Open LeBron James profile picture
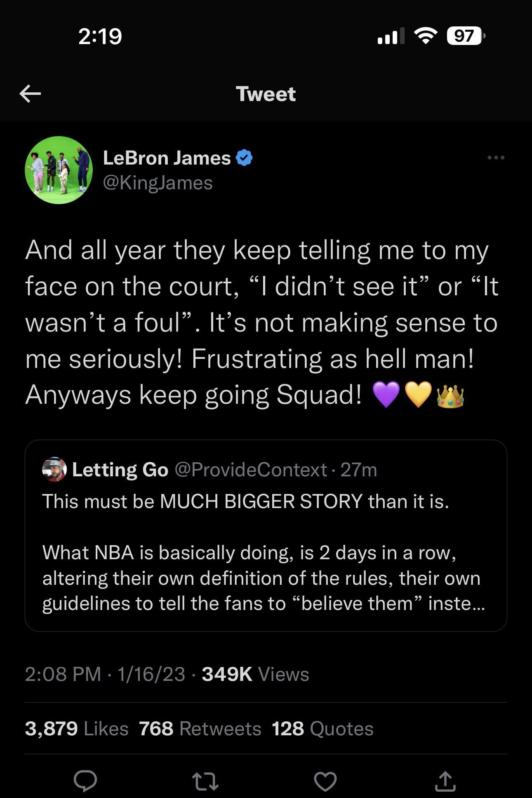532x798 pixels. coord(59,170)
